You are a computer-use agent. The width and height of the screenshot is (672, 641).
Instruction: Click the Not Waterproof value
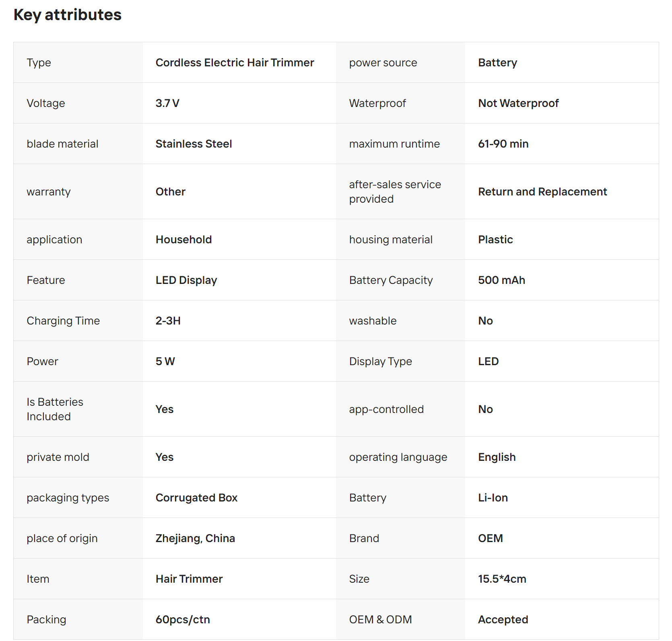pos(518,103)
